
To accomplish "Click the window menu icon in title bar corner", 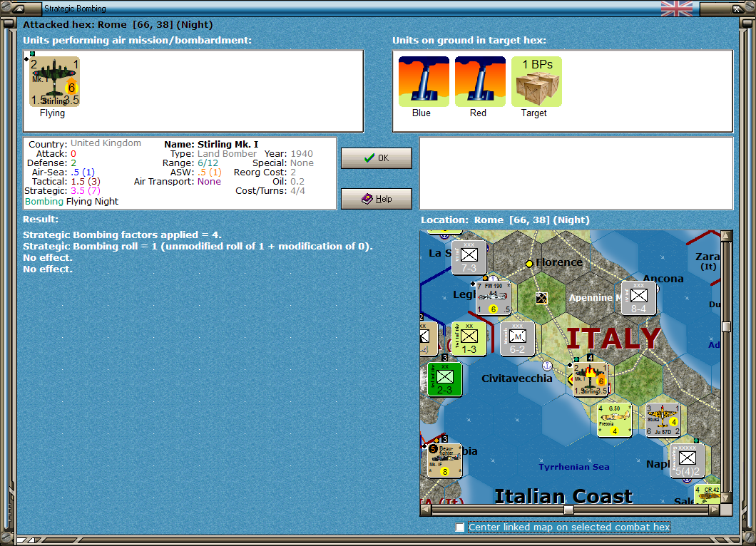I will pos(19,8).
